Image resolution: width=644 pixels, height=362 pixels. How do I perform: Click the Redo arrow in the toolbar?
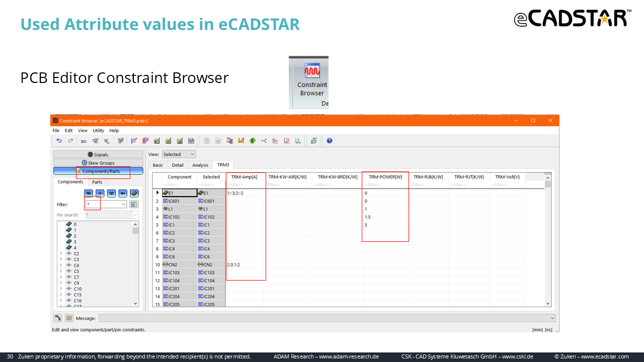click(x=70, y=141)
